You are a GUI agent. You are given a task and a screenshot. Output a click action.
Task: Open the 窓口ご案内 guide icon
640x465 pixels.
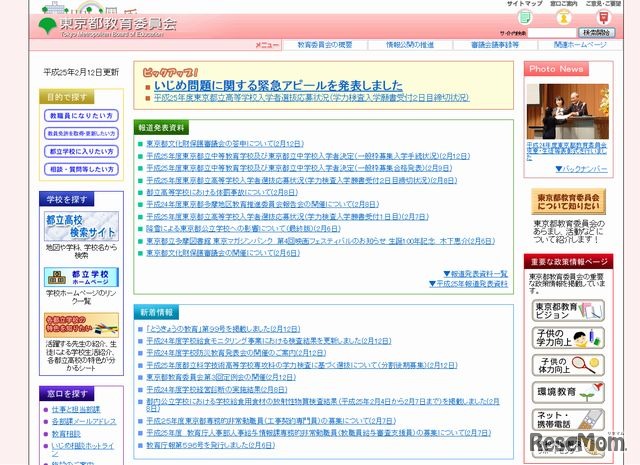click(x=564, y=17)
